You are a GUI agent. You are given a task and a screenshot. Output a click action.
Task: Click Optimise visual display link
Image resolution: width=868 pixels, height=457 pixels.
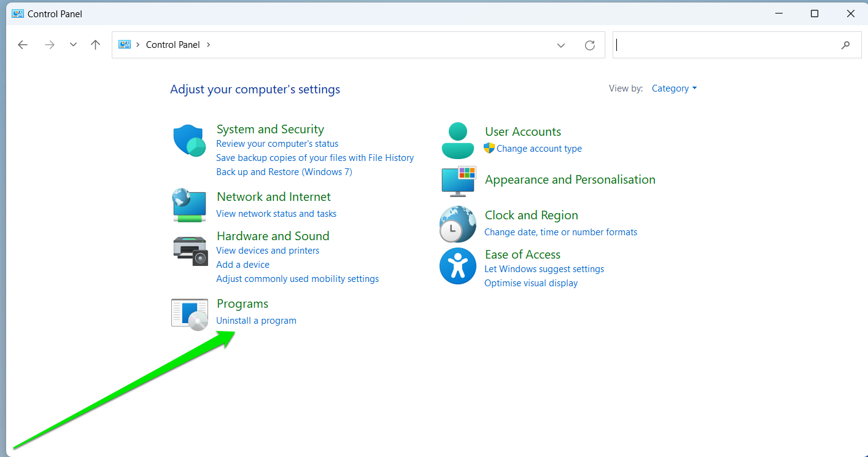[x=531, y=283]
